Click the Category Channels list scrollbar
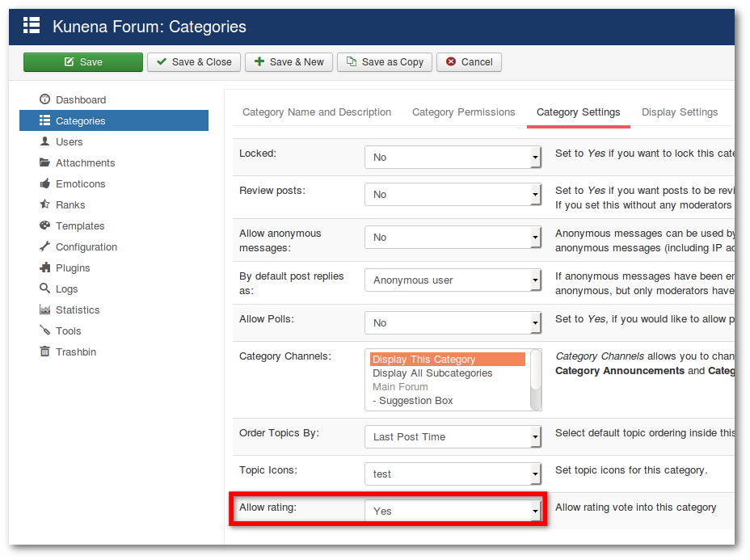 click(x=536, y=380)
